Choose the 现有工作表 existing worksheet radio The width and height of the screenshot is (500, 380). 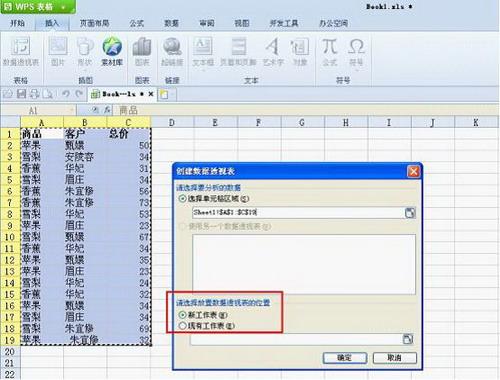point(182,326)
